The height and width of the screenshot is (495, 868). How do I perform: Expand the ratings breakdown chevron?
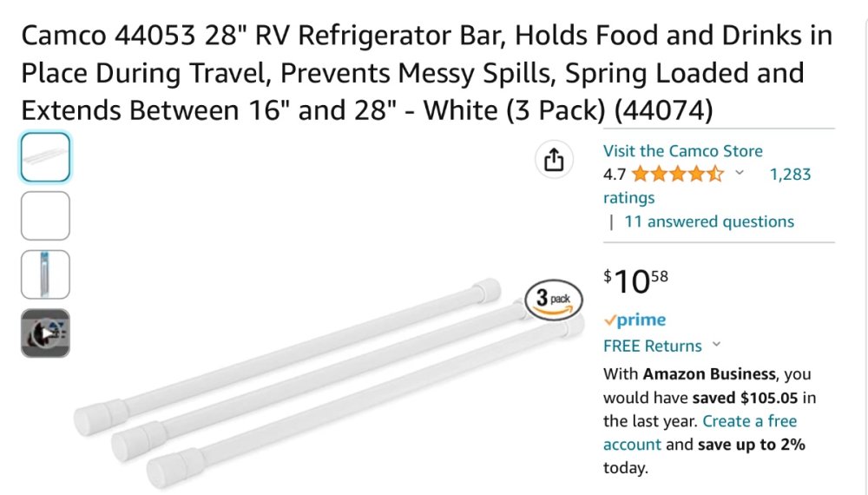point(740,173)
